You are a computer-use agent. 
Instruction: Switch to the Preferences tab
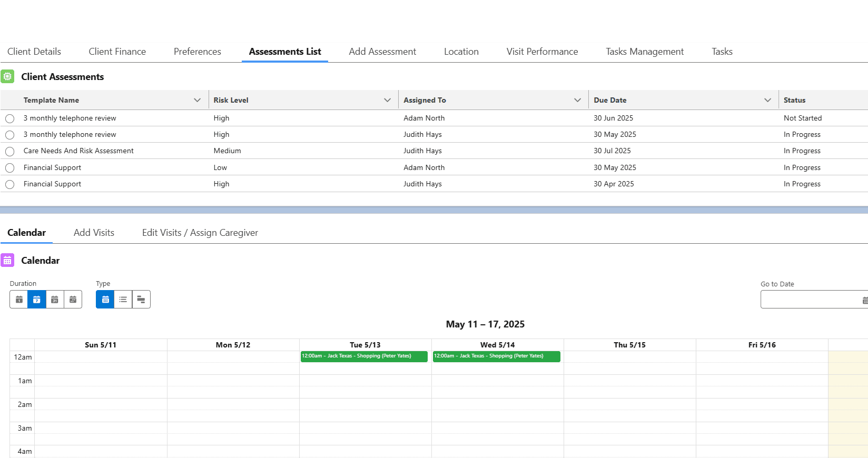point(198,52)
